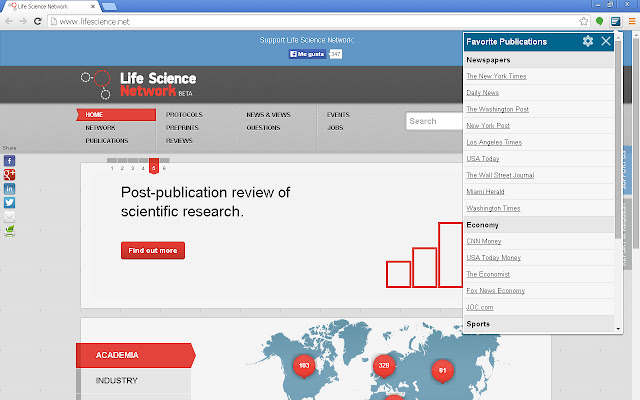Click the Favorite Publications panel scrollbar thumb
The image size is (640, 400).
(618, 139)
